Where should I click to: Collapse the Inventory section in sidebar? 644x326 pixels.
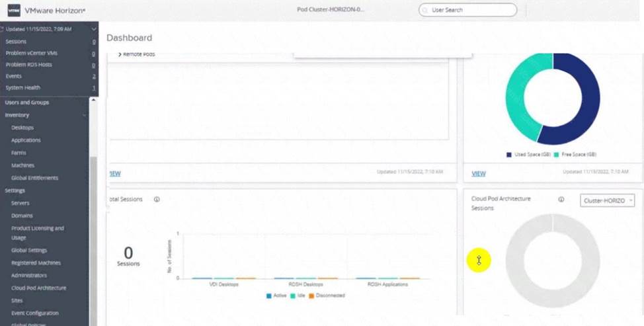click(x=85, y=115)
